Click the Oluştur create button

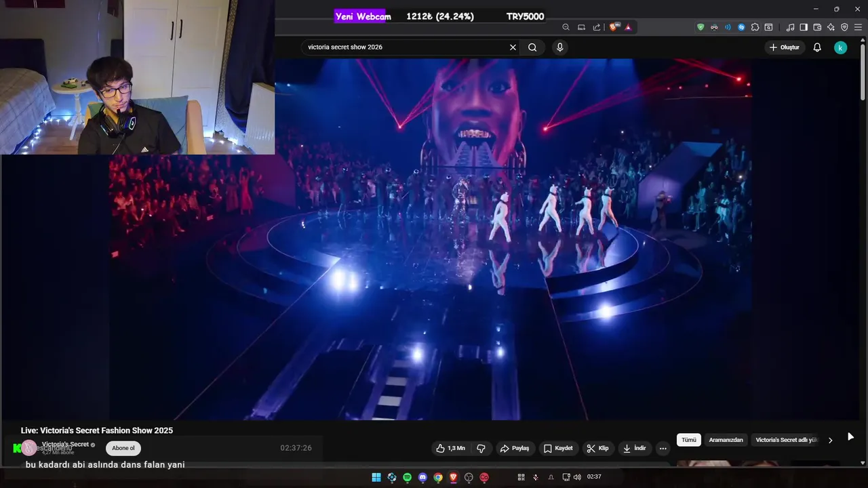[785, 47]
